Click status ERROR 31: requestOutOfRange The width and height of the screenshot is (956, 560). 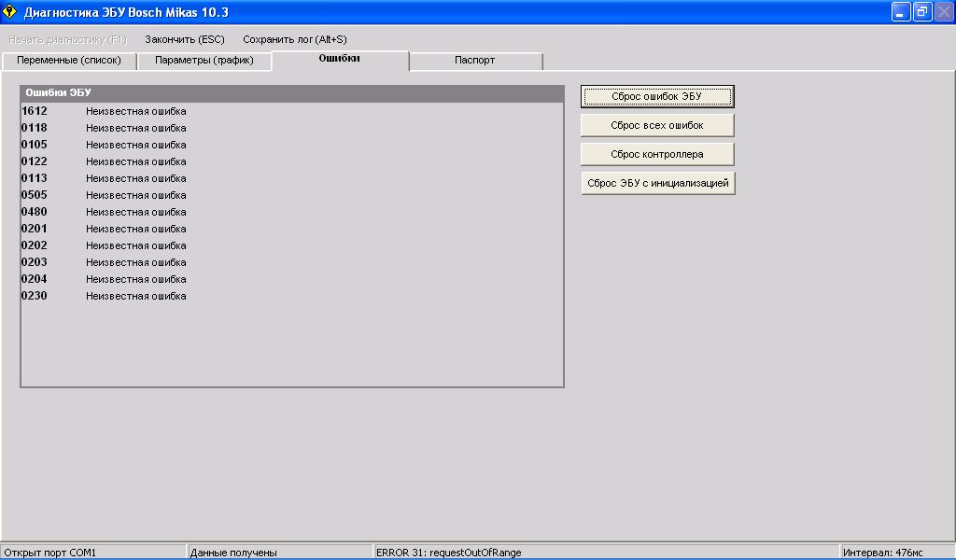pos(449,553)
